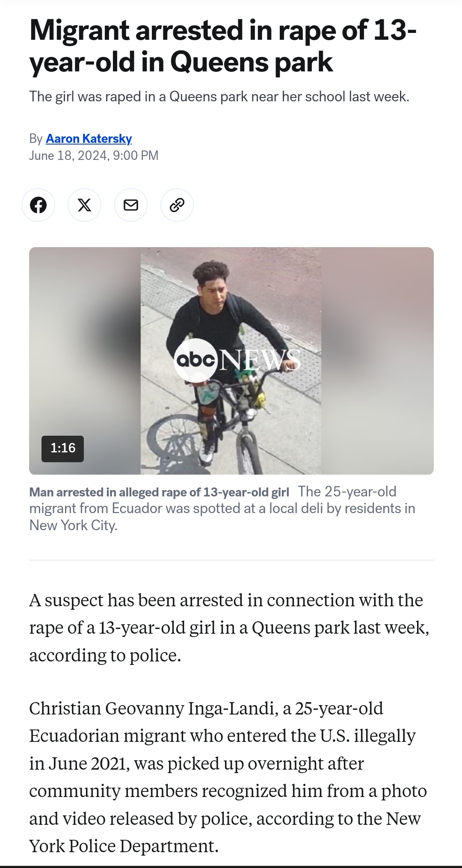Click the 'By' byline label
462x868 pixels.
pyautogui.click(x=36, y=139)
